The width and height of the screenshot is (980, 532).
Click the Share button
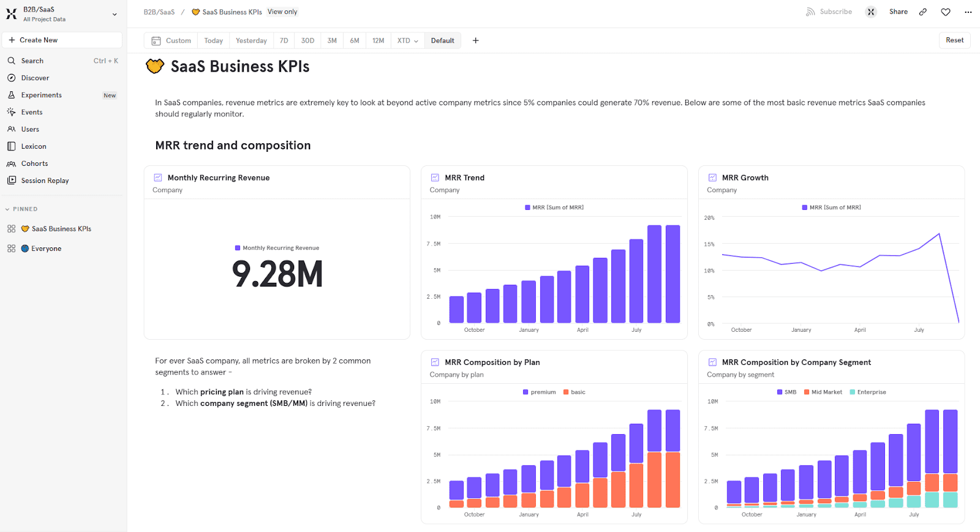[898, 12]
